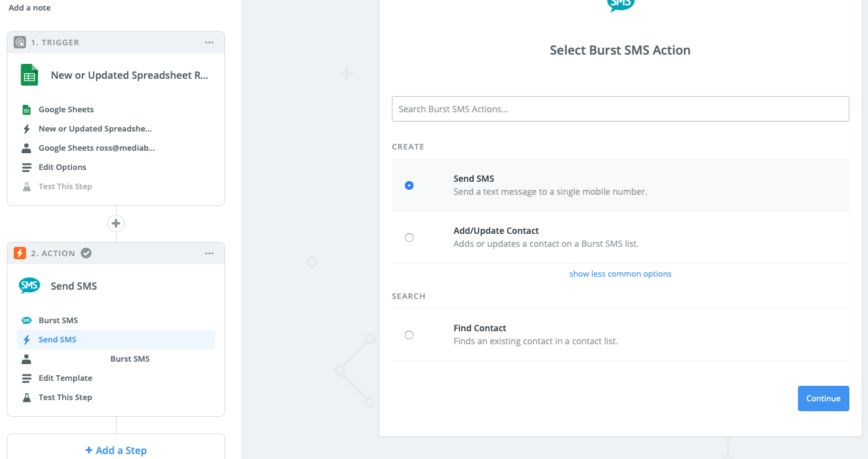Open the action step three-dot menu
868x459 pixels.
click(x=210, y=253)
